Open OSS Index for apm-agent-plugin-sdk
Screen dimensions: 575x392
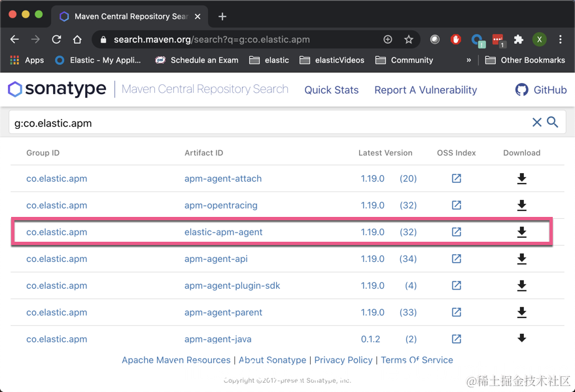(456, 286)
